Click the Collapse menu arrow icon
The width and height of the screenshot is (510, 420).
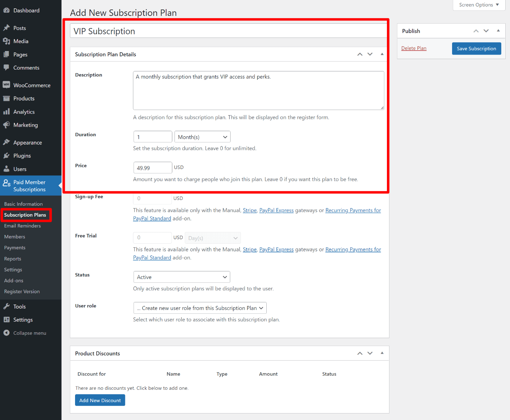[x=7, y=333]
